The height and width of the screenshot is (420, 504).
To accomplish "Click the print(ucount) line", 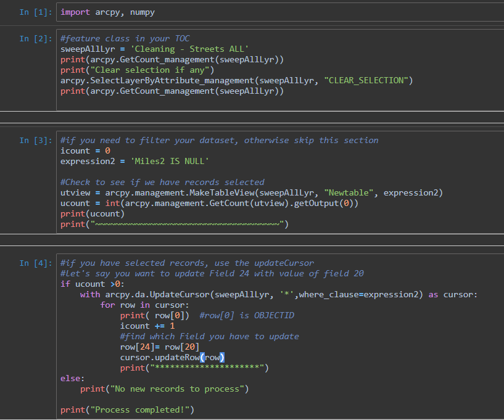I will [93, 214].
